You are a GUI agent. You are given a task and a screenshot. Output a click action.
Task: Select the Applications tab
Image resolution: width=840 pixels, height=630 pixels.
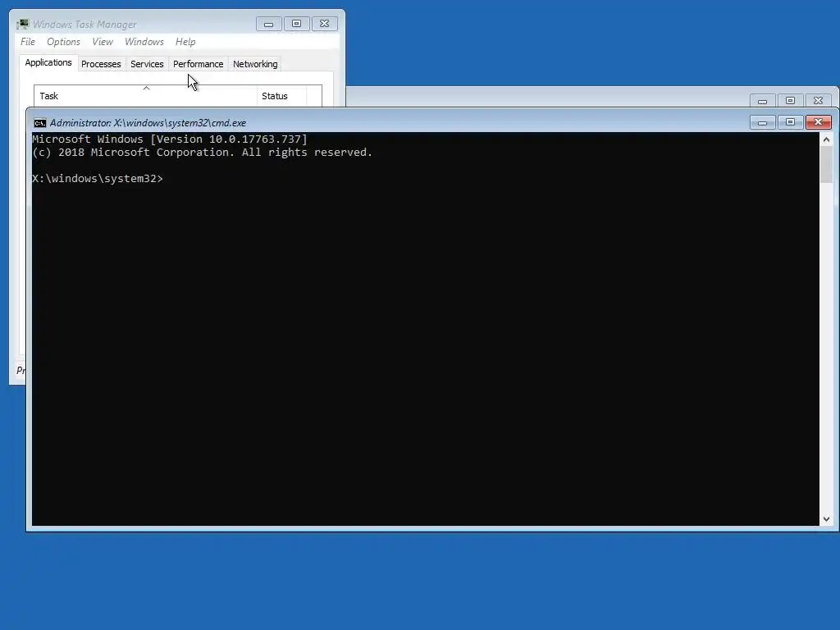[x=48, y=62]
